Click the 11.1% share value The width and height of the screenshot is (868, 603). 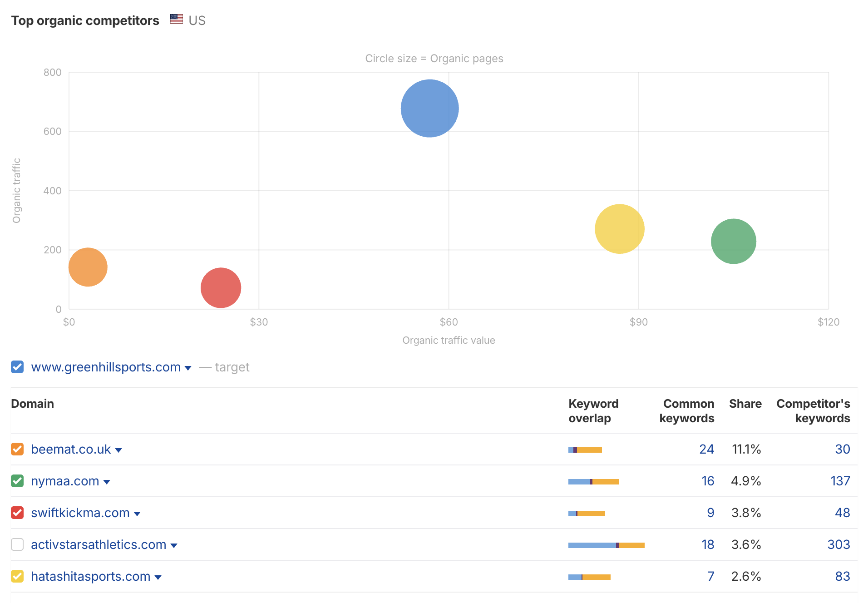click(746, 449)
